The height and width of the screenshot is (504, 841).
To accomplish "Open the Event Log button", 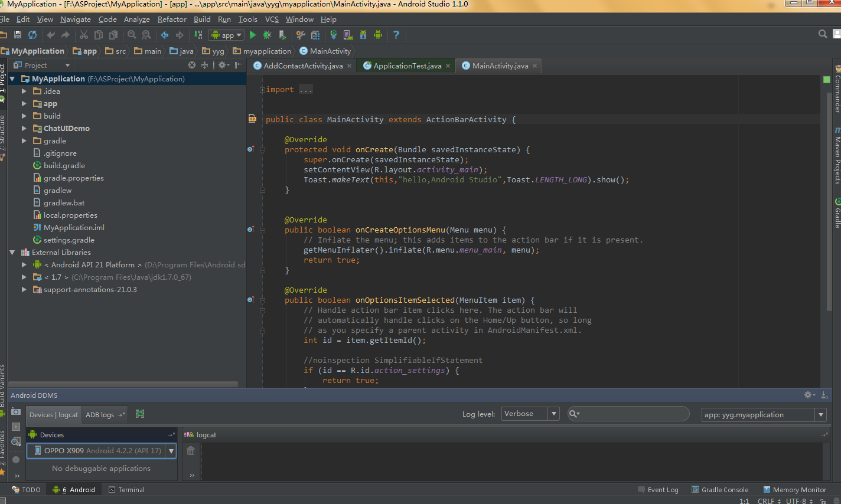I will tap(658, 490).
